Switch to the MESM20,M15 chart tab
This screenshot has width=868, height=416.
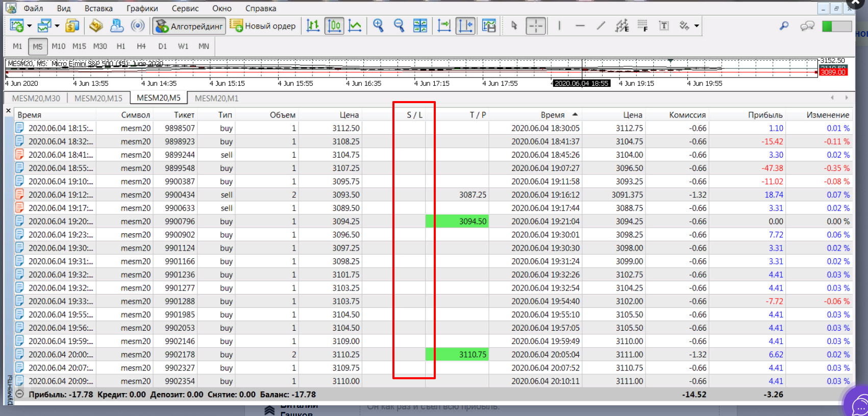[x=98, y=98]
